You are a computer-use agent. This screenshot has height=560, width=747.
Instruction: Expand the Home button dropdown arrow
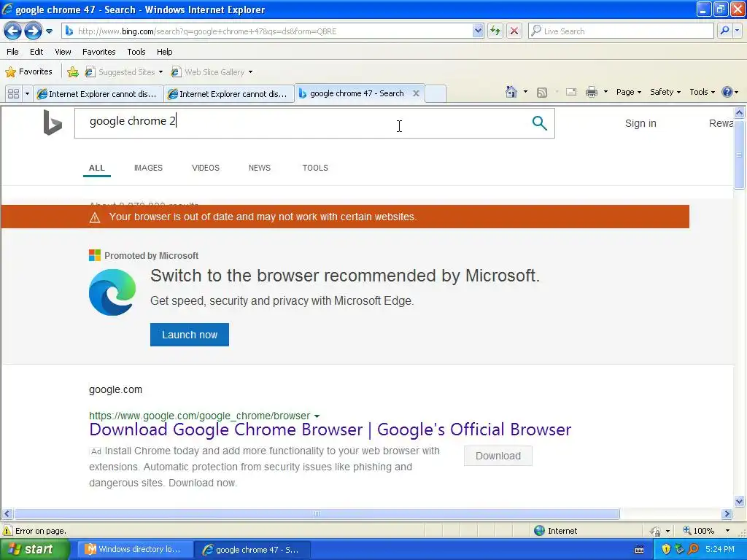tap(525, 91)
